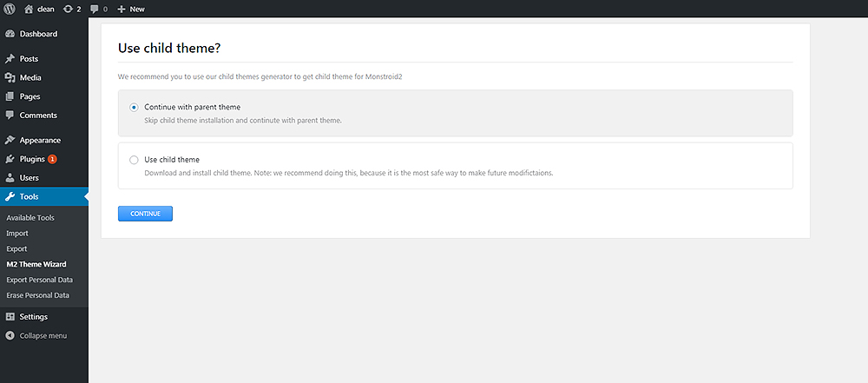Open the Pages menu item
Screen dimensions: 868x383
(x=30, y=96)
